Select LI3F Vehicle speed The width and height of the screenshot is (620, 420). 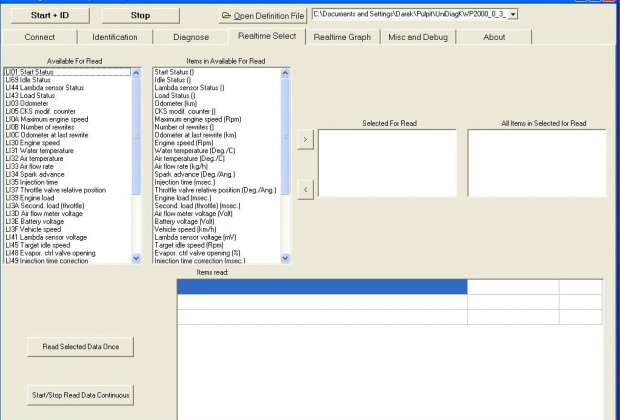[67, 229]
